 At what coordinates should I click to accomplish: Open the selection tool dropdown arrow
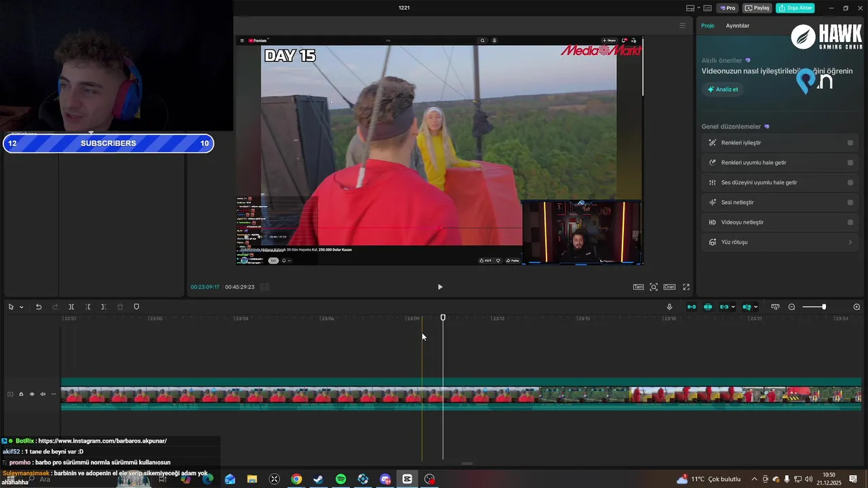coord(21,307)
